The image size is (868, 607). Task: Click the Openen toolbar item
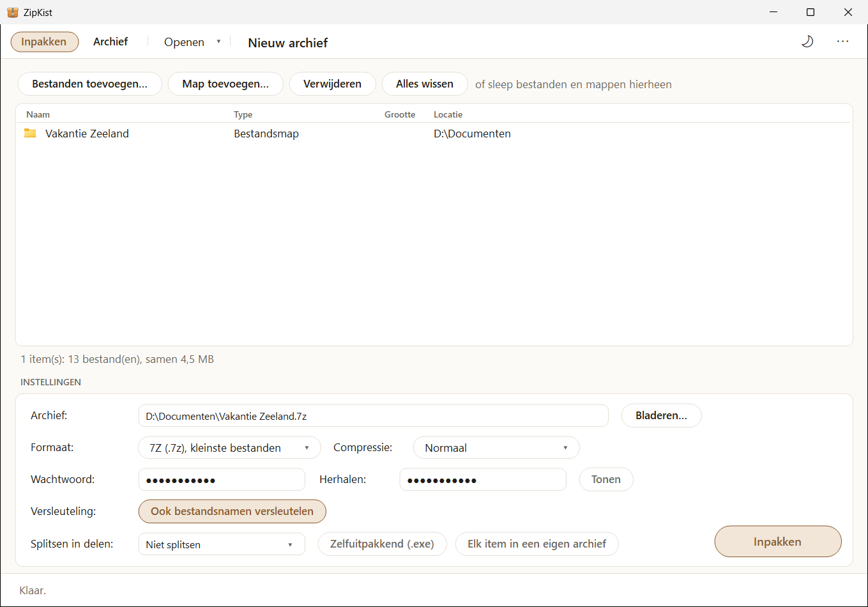pyautogui.click(x=184, y=42)
